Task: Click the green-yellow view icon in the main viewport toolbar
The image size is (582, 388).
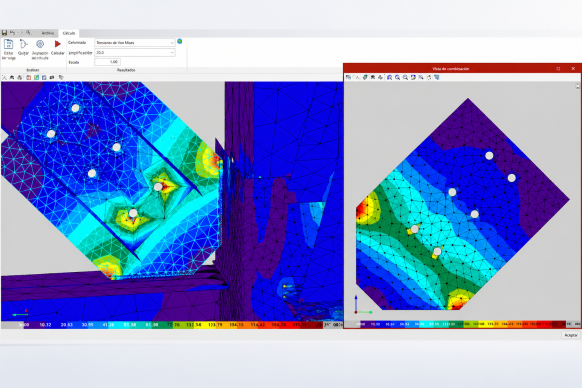Action: 36,77
